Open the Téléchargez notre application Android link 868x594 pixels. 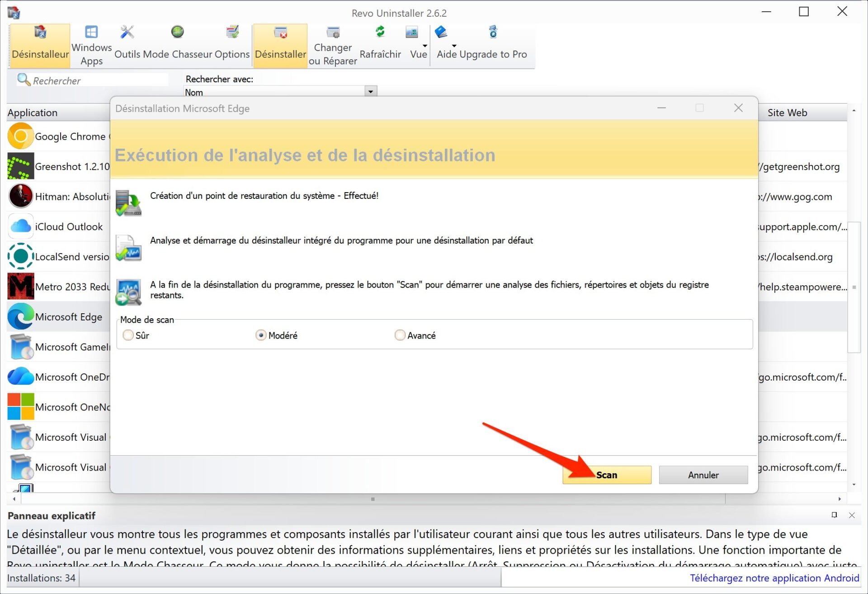tap(775, 578)
